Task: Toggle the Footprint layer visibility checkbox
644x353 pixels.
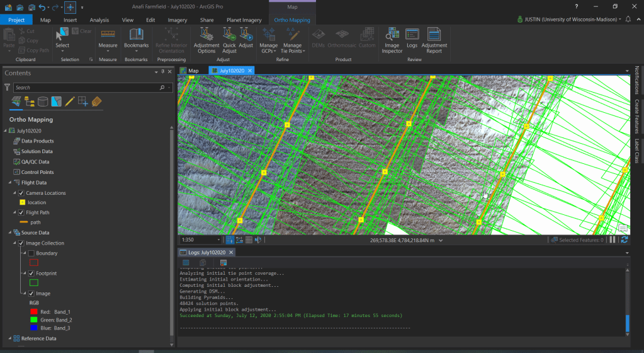Action: (x=30, y=273)
